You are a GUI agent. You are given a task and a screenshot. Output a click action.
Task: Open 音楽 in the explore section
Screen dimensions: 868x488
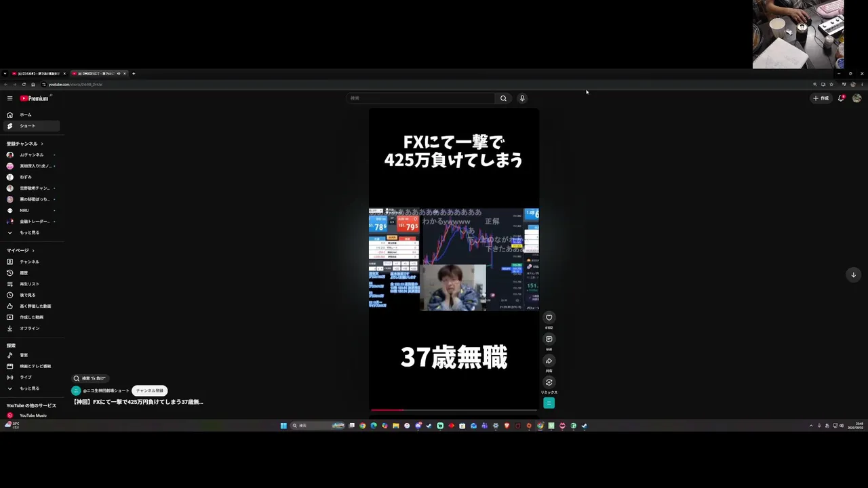31,355
